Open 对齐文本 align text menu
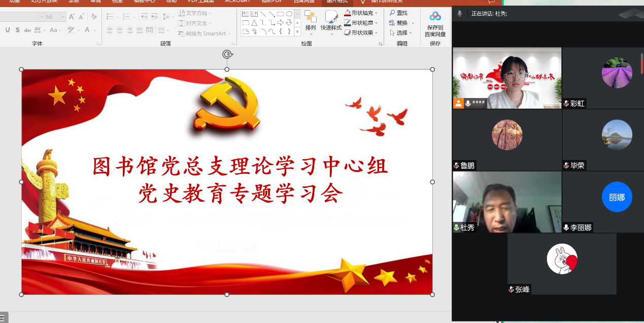Image resolution: width=644 pixels, height=323 pixels. click(194, 23)
